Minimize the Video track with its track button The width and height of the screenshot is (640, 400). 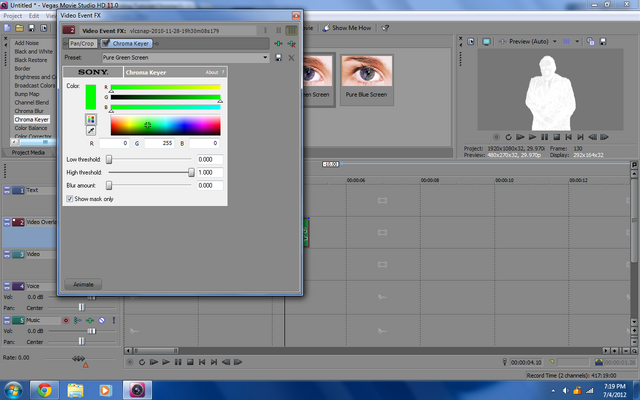tap(7, 254)
